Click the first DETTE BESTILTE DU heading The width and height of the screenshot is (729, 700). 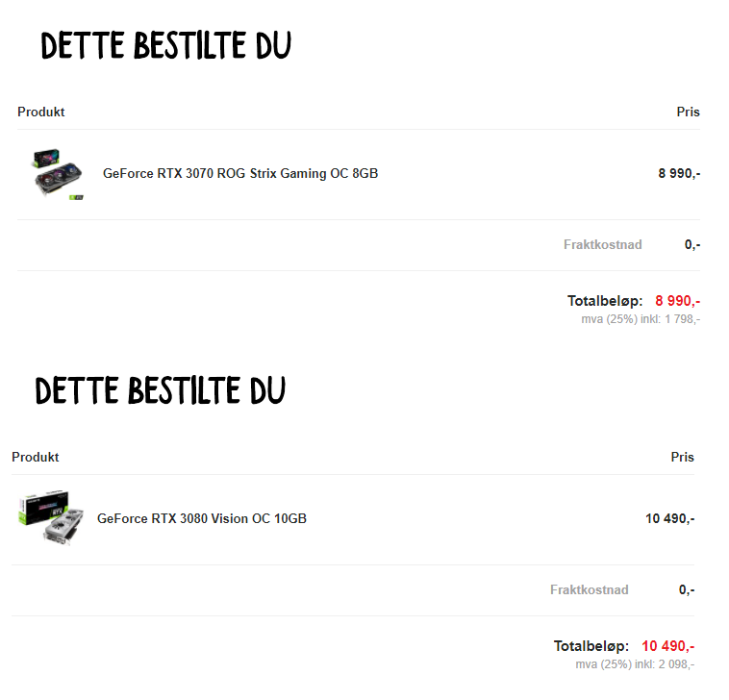tap(166, 45)
